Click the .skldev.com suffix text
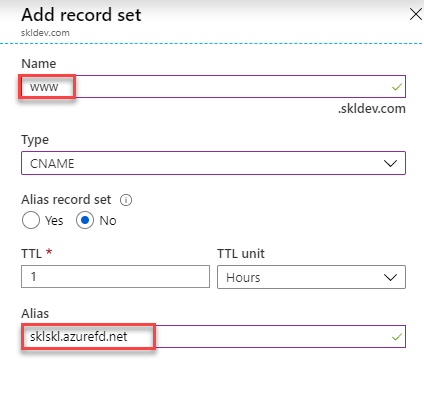The height and width of the screenshot is (398, 424). 372,109
